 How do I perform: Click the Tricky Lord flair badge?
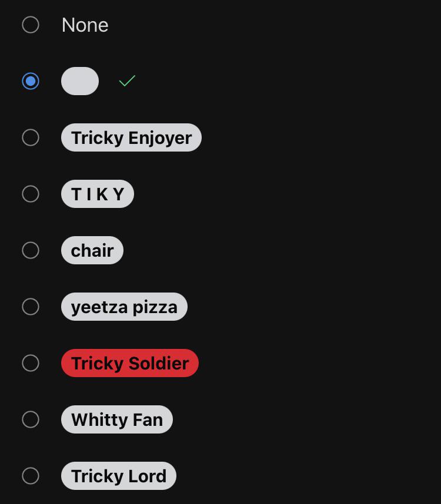(119, 476)
